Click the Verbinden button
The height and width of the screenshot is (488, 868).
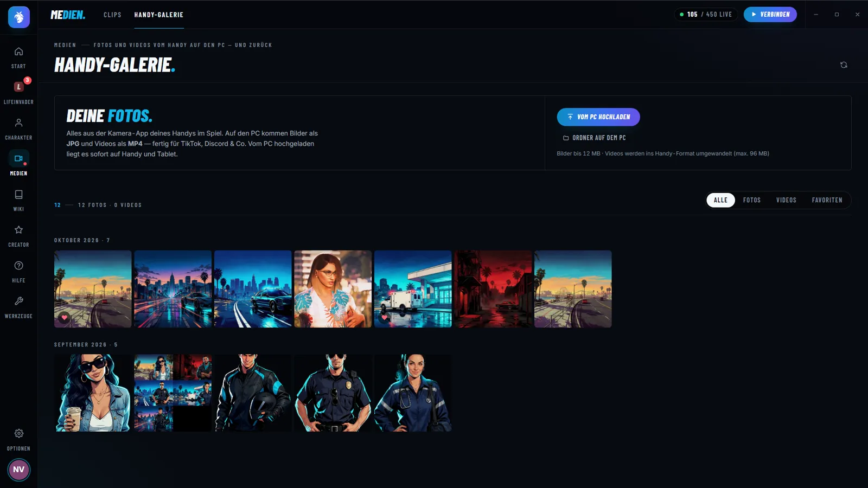(x=770, y=15)
